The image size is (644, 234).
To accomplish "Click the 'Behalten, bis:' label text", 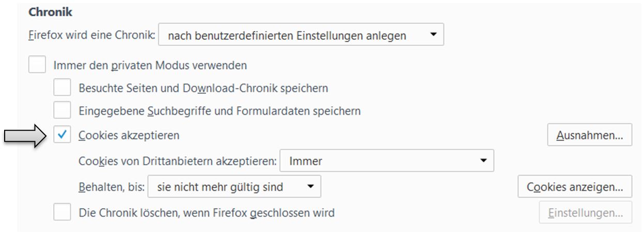I will (111, 187).
